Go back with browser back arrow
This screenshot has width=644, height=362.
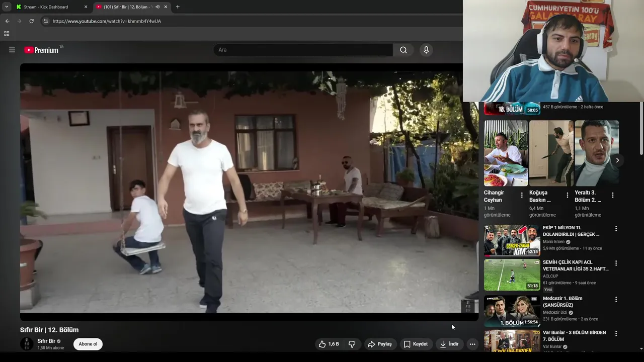coord(7,21)
